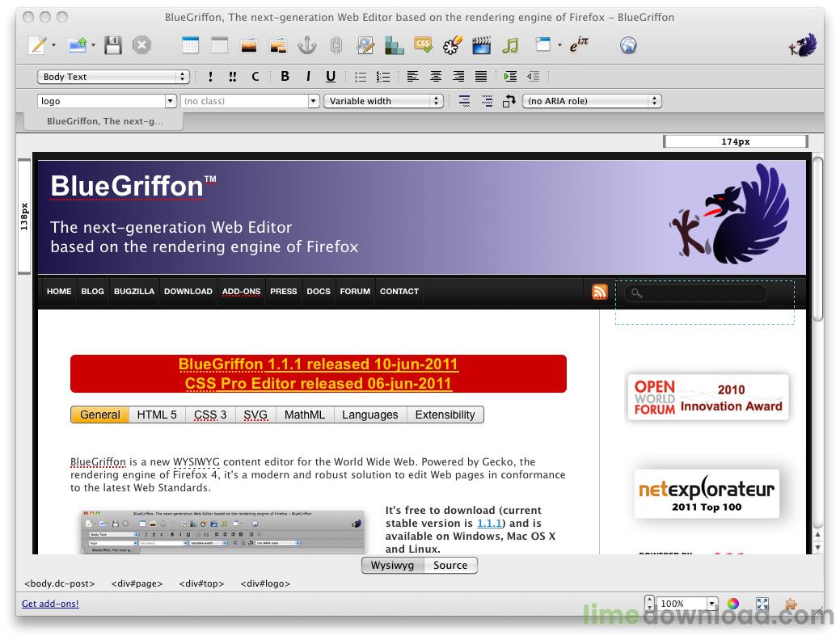
Task: Toggle italic formatting
Action: point(308,77)
